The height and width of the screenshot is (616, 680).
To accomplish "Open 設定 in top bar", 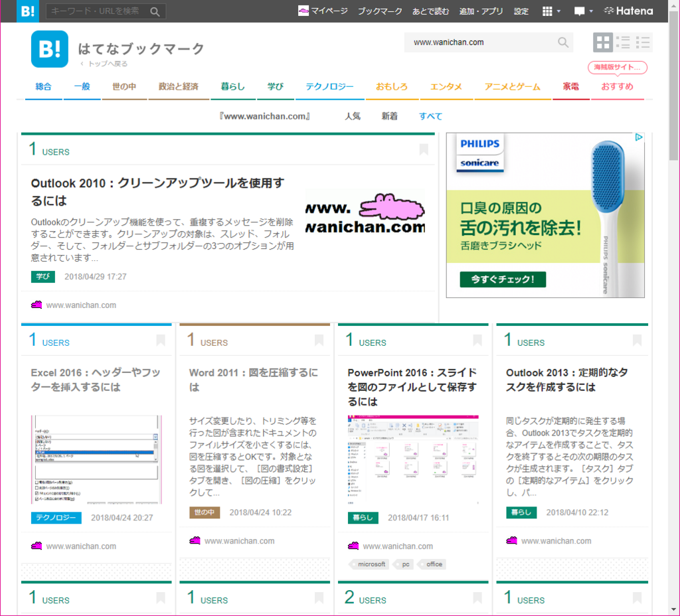I will 521,11.
